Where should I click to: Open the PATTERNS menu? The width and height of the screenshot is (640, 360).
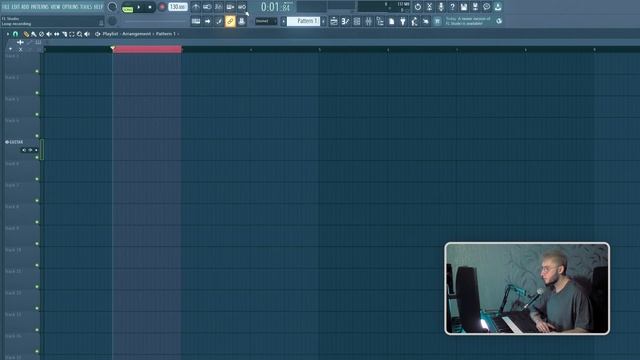pos(40,7)
